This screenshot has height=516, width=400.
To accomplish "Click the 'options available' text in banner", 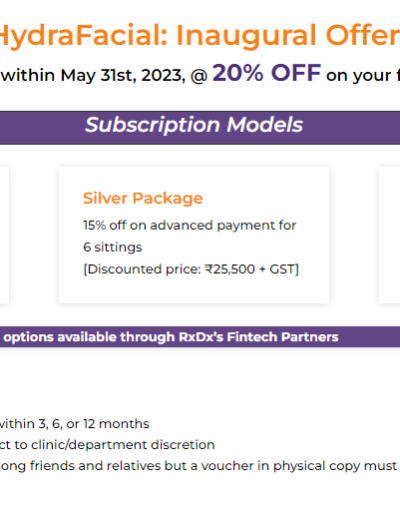I will [x=60, y=337].
